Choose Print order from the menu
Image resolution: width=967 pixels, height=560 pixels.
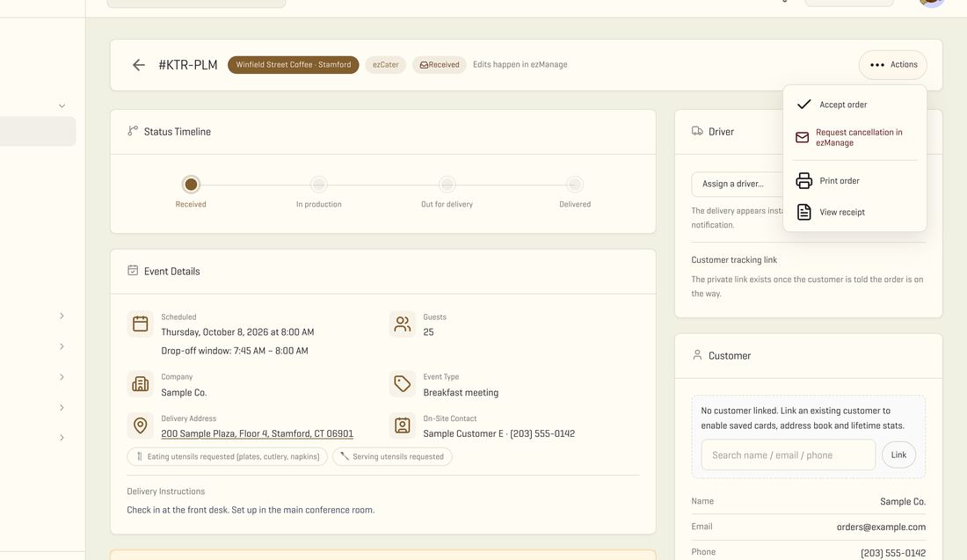854,181
